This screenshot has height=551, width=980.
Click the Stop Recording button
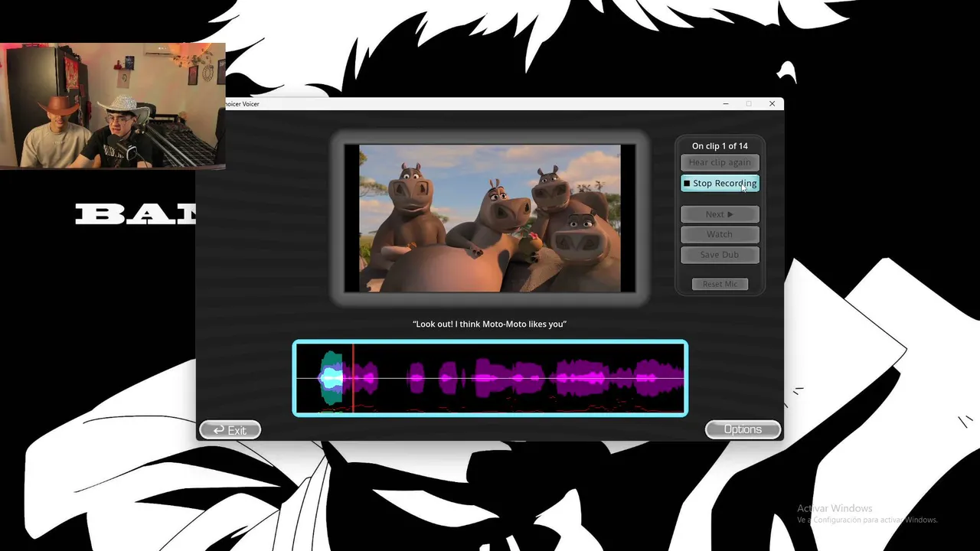tap(720, 184)
